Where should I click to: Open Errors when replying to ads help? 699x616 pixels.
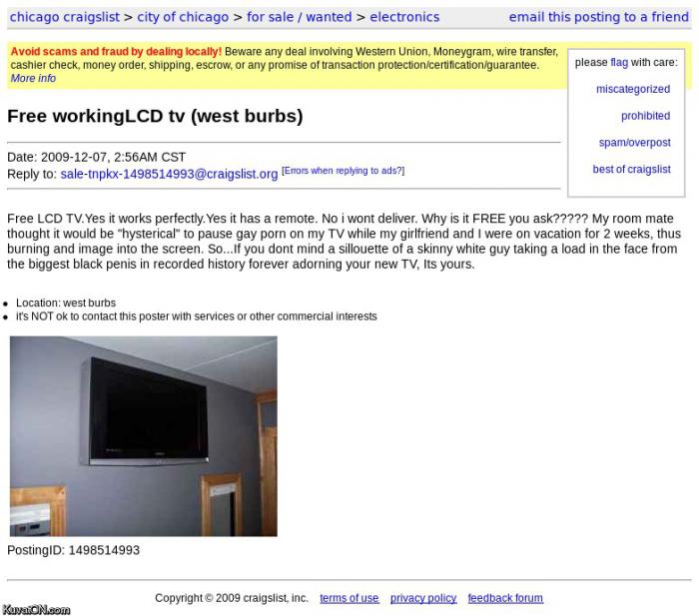click(x=343, y=171)
